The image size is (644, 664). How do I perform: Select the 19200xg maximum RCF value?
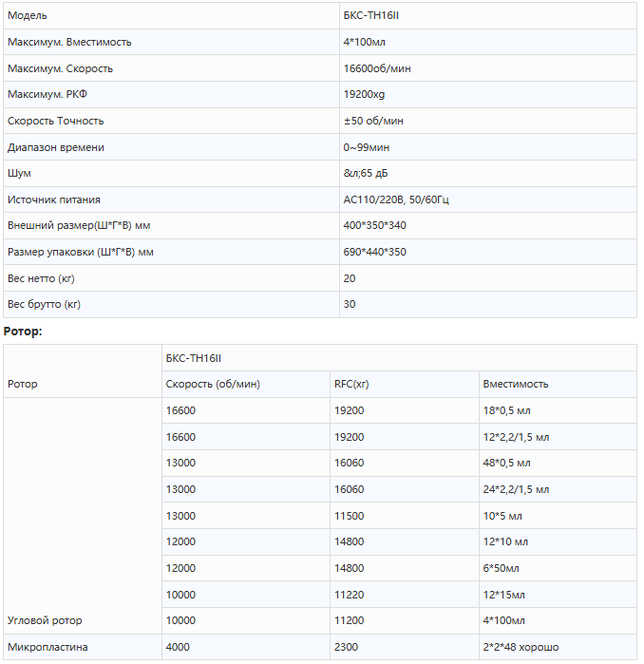click(x=364, y=95)
